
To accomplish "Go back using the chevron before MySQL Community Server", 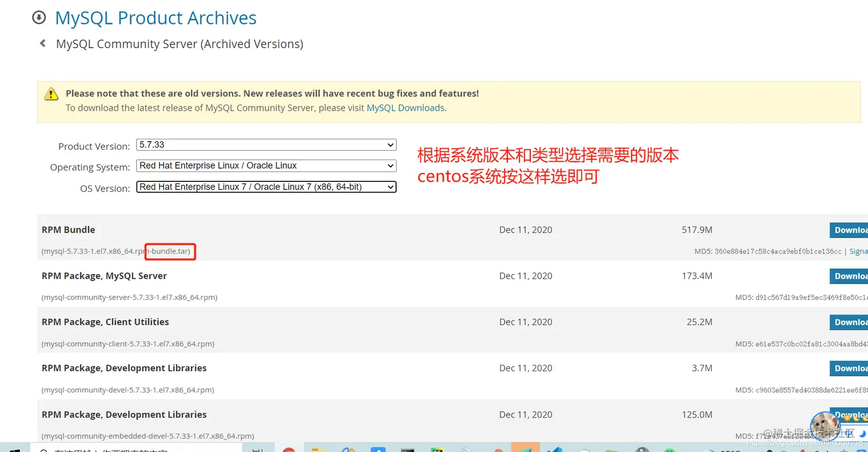I will 42,44.
